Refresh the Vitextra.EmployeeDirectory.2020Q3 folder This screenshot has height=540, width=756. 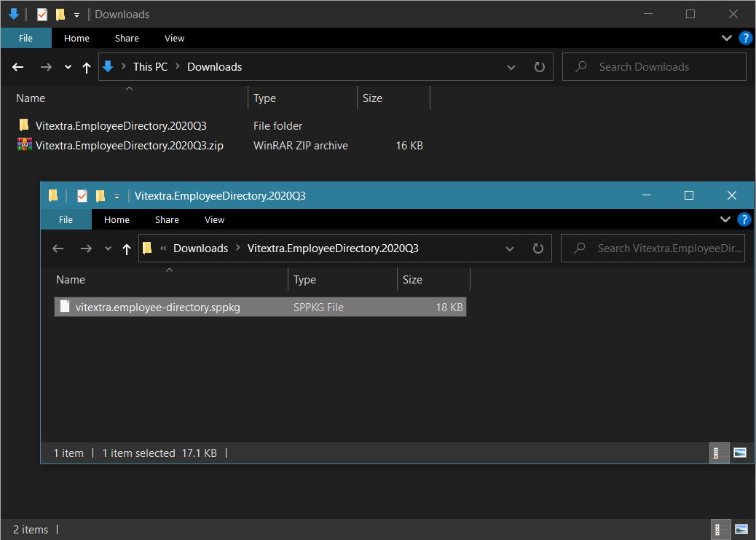click(x=538, y=249)
